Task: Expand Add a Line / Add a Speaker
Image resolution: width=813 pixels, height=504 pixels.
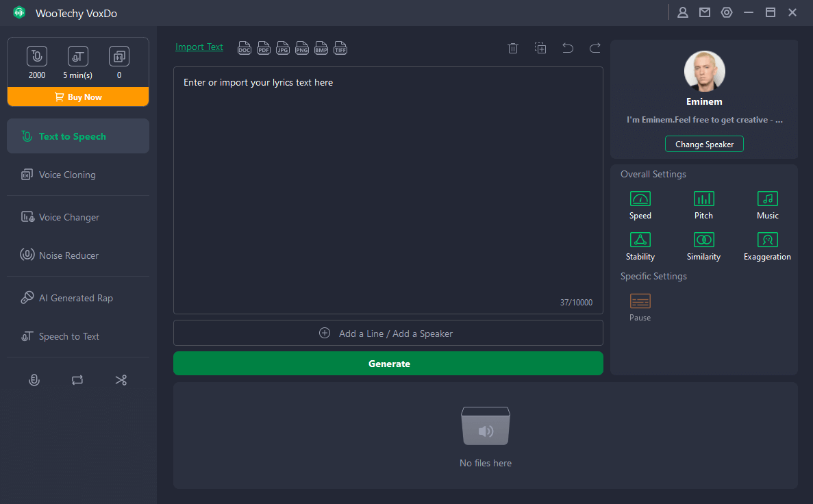Action: tap(388, 333)
